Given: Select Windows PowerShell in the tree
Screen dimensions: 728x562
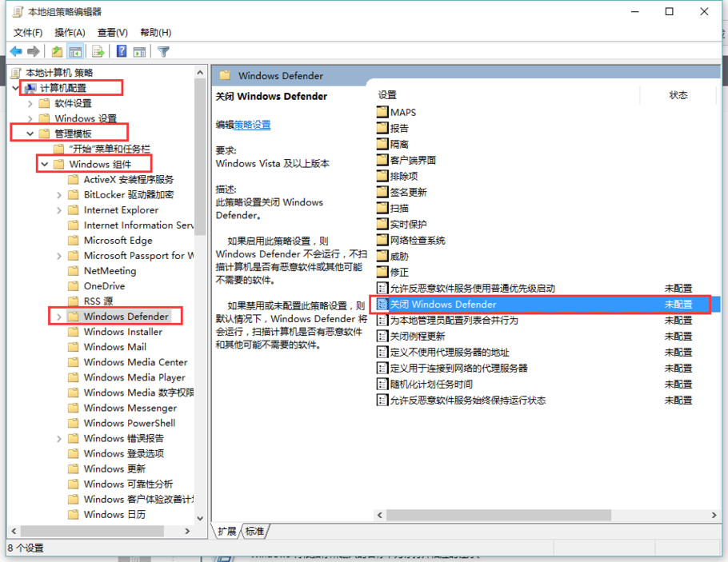Looking at the screenshot, I should click(x=129, y=423).
